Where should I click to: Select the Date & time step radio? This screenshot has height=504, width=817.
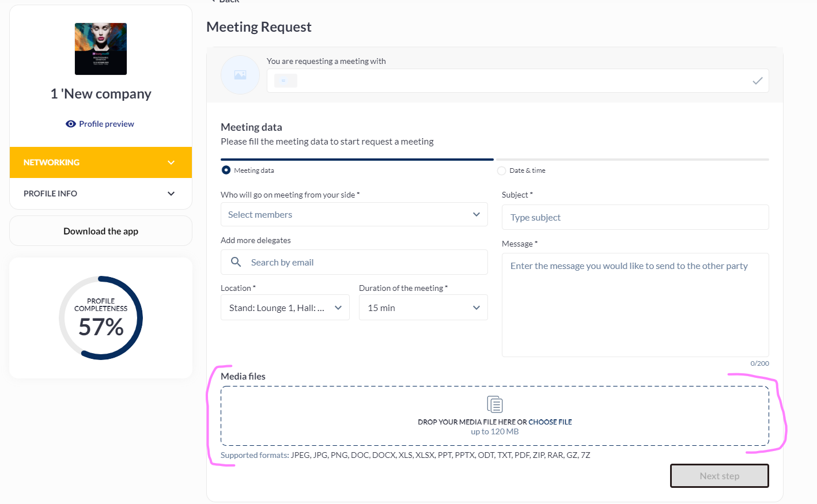tap(501, 170)
